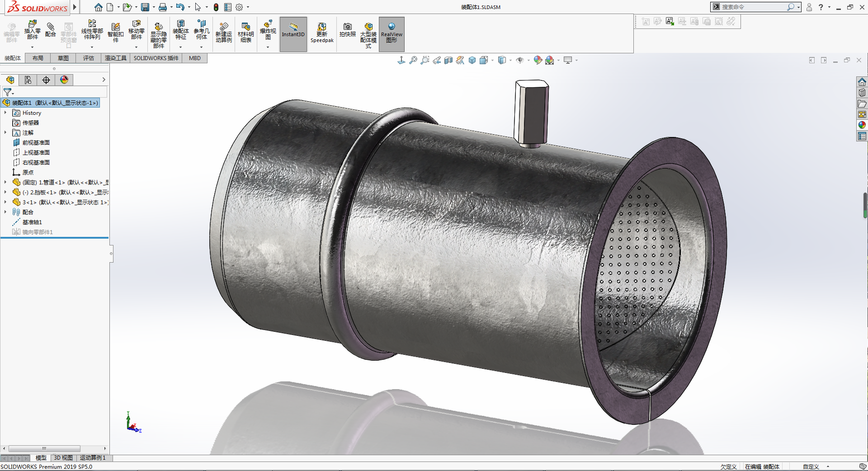This screenshot has height=471, width=868.
Task: Show more manager tabs chevron
Action: click(x=104, y=80)
